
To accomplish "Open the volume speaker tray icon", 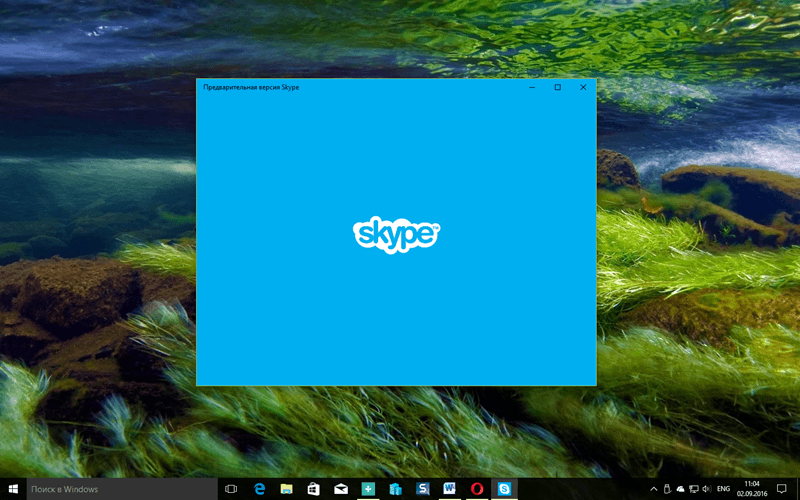I will 707,489.
